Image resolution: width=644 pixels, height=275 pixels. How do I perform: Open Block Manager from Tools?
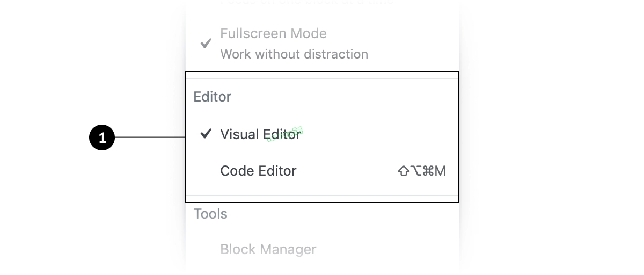point(268,249)
